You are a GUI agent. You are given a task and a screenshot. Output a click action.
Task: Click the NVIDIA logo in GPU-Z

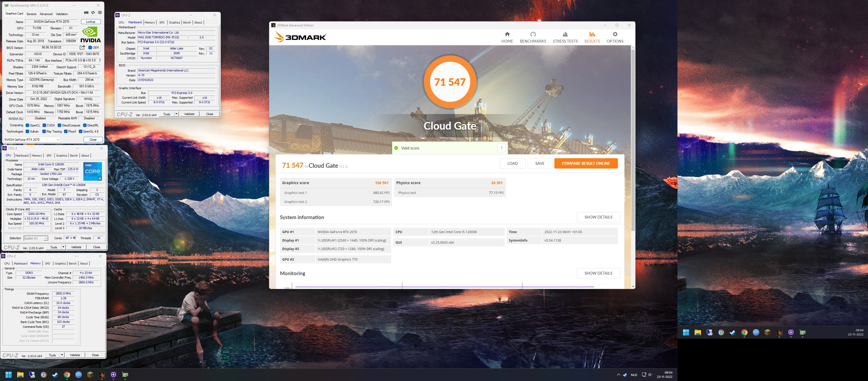pyautogui.click(x=91, y=35)
